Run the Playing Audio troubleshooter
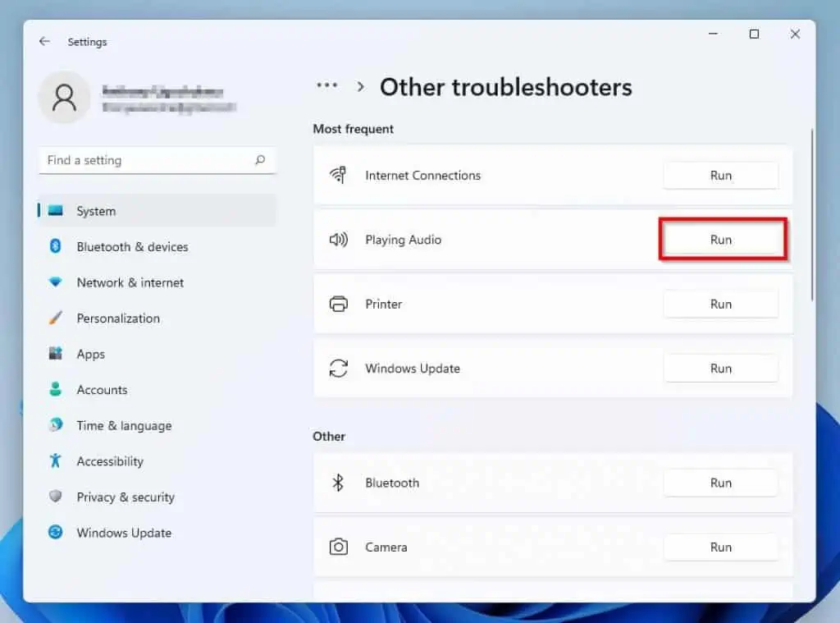The width and height of the screenshot is (840, 623). coord(720,240)
